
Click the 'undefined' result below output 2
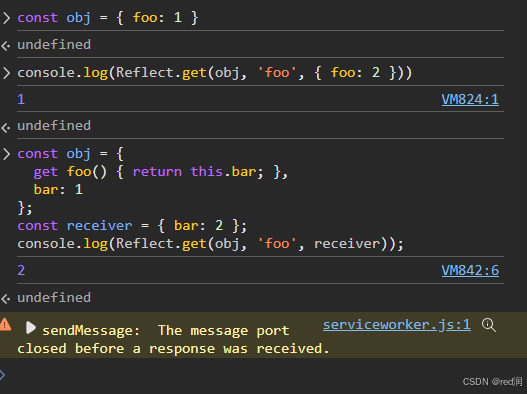pyautogui.click(x=54, y=298)
